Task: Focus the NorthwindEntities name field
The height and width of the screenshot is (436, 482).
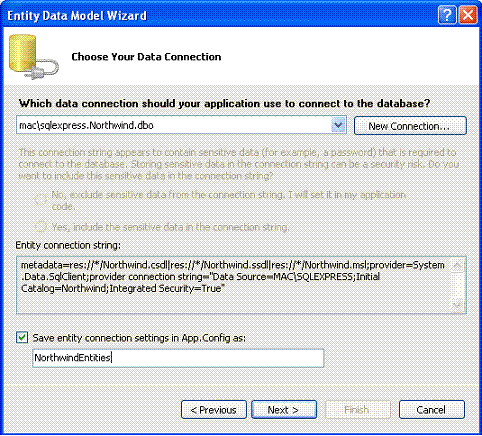Action: [x=178, y=358]
